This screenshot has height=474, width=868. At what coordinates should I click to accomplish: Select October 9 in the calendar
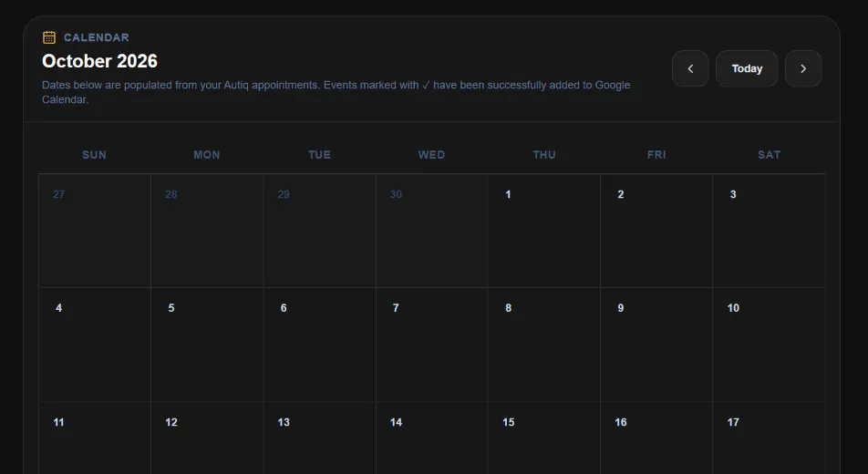(x=656, y=345)
